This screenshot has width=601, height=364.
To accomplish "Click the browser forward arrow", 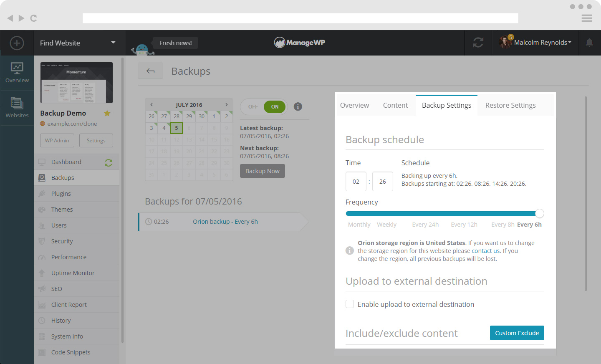I will pyautogui.click(x=21, y=18).
